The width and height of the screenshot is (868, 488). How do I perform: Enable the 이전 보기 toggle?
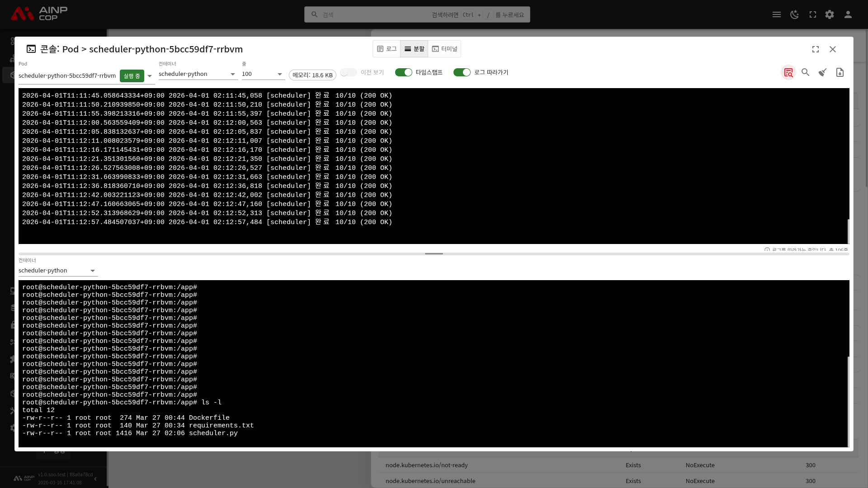click(349, 72)
